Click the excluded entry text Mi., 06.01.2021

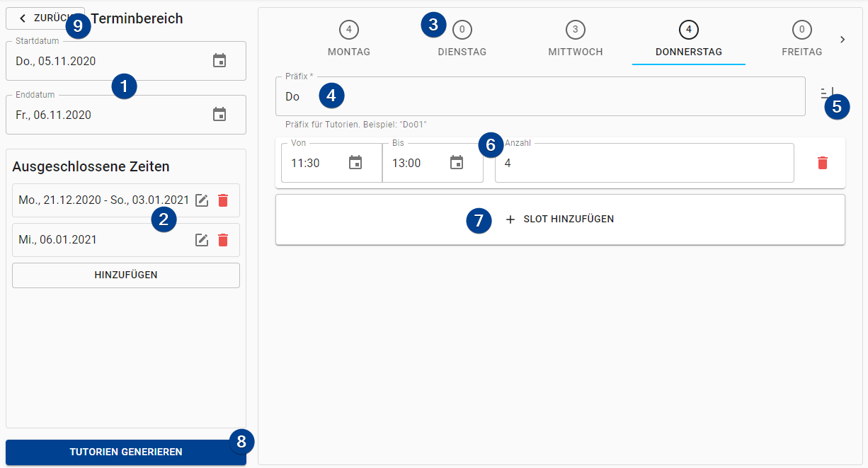pos(58,240)
